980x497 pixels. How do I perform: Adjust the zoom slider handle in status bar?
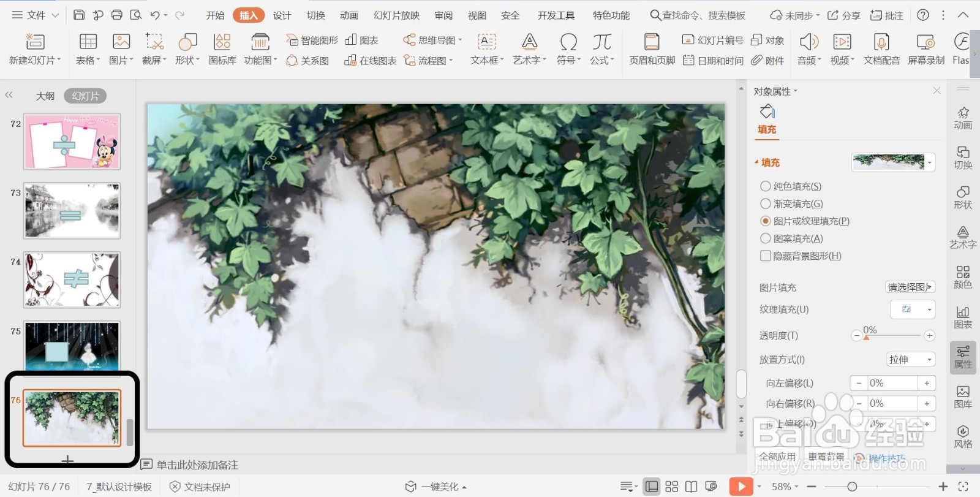(x=852, y=487)
